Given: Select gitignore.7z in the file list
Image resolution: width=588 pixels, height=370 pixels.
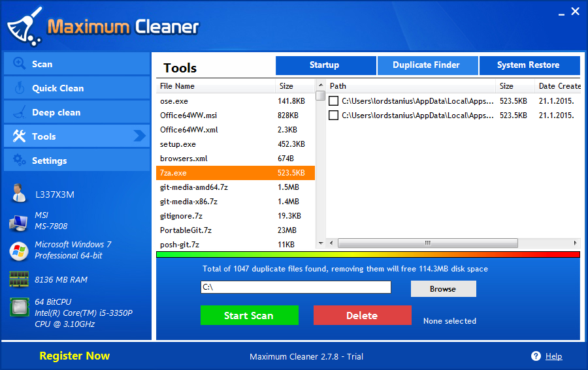Looking at the screenshot, I should click(x=235, y=216).
